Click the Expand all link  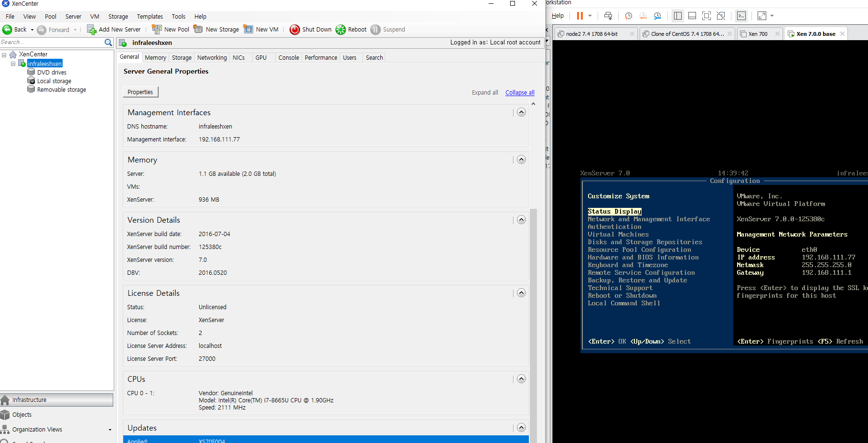pyautogui.click(x=485, y=92)
